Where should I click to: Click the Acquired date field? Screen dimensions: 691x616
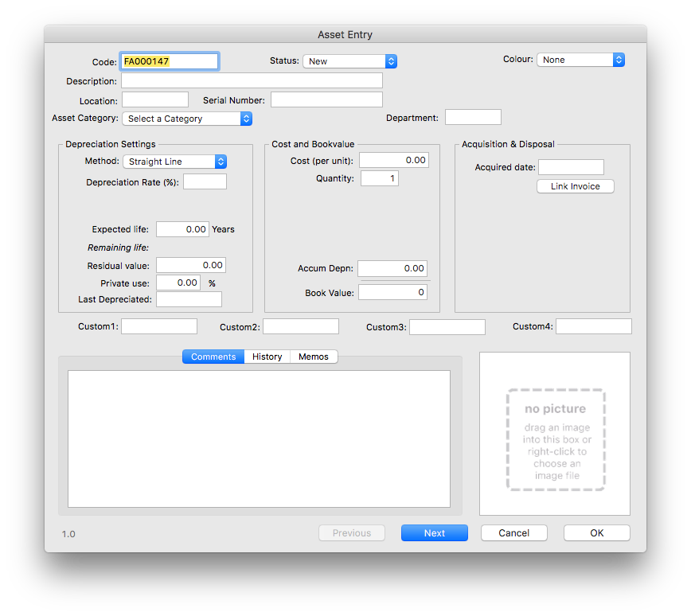click(571, 167)
